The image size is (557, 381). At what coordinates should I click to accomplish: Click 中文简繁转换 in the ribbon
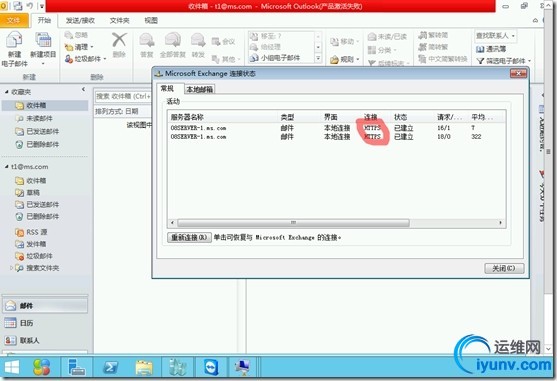click(x=443, y=59)
